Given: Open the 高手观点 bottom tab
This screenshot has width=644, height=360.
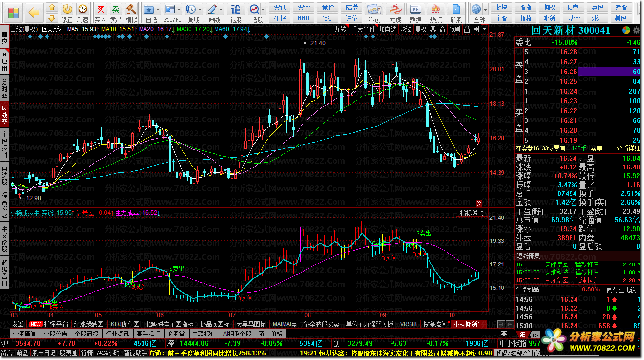Looking at the screenshot, I should (x=148, y=334).
